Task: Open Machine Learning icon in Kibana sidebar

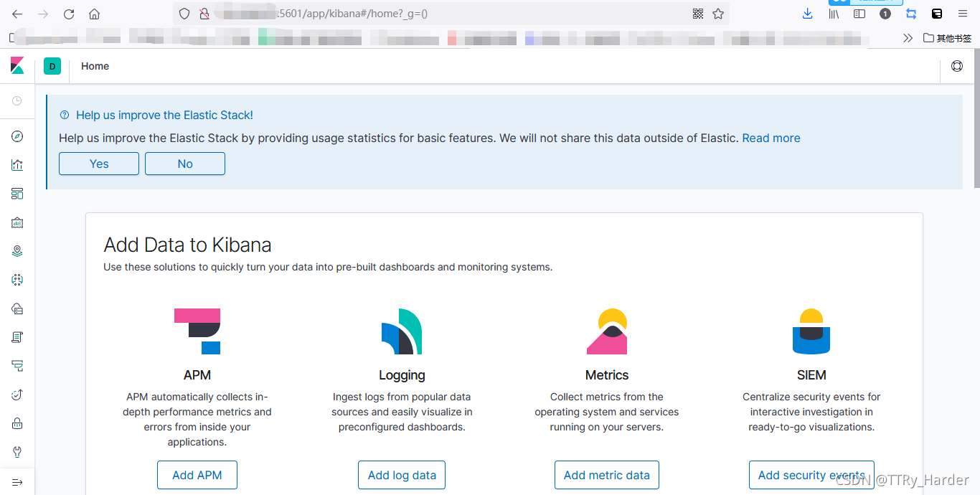Action: click(x=17, y=280)
